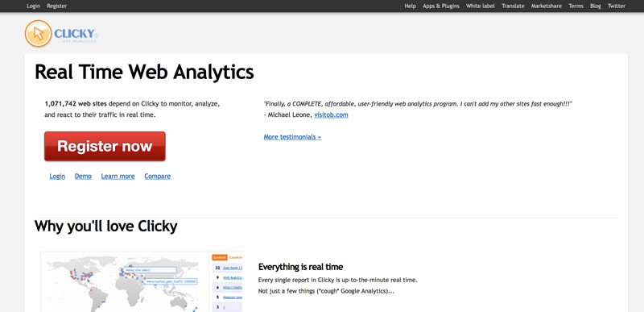Click the Why you'll love Clicky heading

coord(106,226)
